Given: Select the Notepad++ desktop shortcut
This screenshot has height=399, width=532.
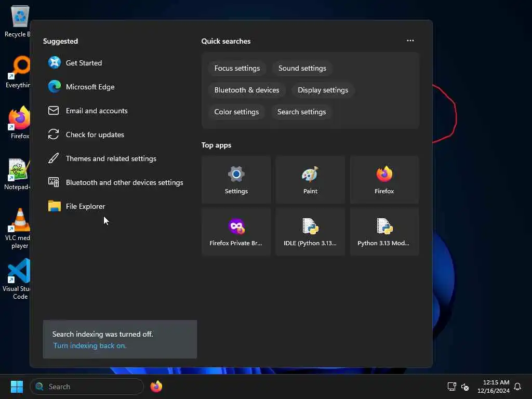Looking at the screenshot, I should (x=17, y=174).
